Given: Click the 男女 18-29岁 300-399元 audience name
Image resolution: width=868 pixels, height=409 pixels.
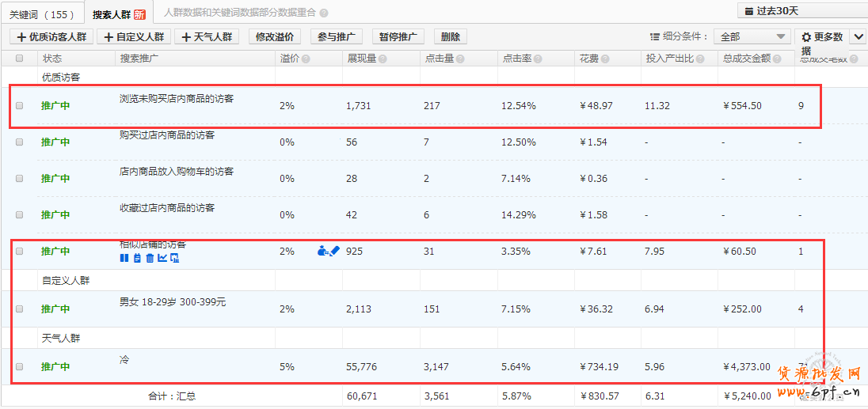Looking at the screenshot, I should coord(173,302).
